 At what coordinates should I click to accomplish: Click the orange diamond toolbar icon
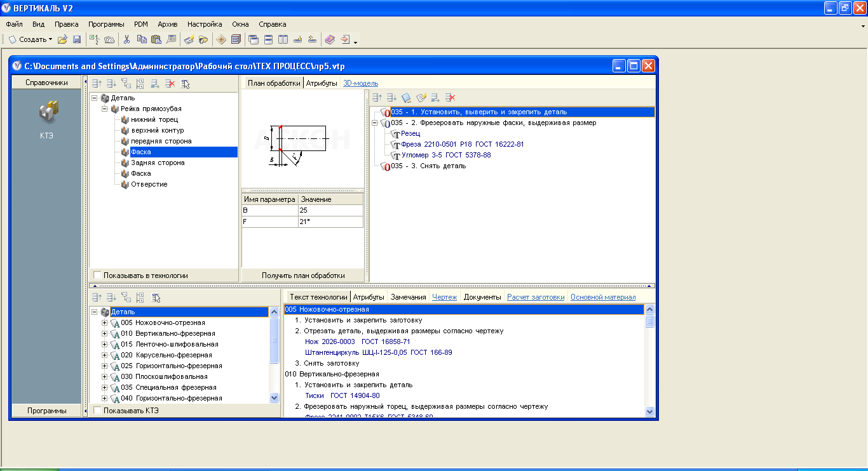click(x=221, y=39)
